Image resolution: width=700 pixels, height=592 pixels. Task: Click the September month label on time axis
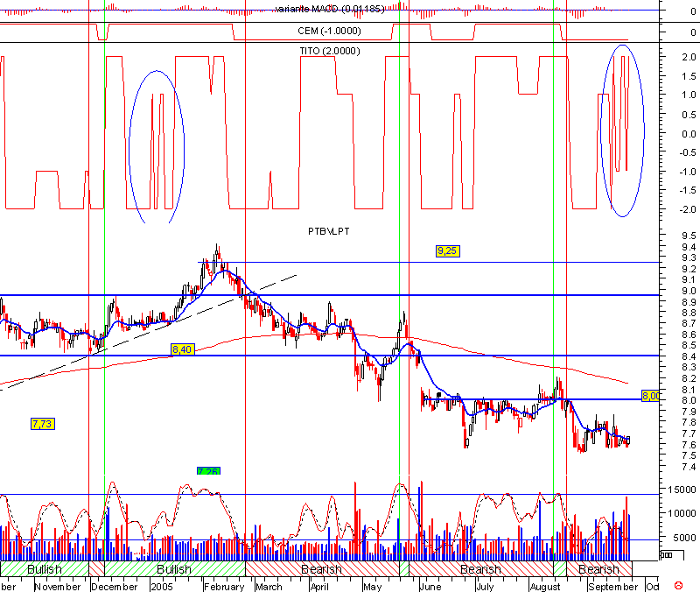point(613,587)
